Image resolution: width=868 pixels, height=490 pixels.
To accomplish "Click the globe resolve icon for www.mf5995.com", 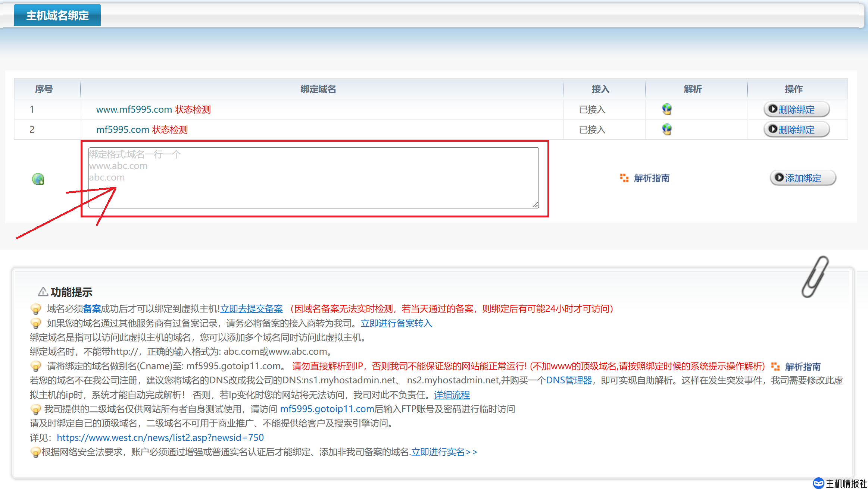I will pyautogui.click(x=666, y=109).
